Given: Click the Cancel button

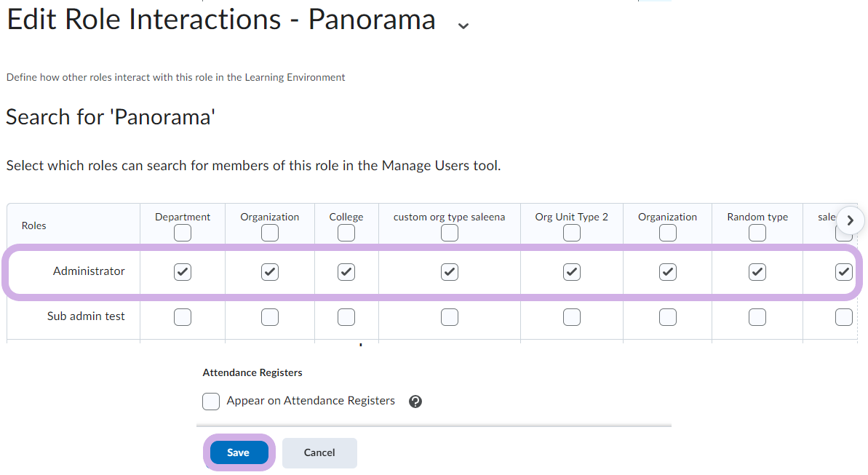Looking at the screenshot, I should 319,452.
